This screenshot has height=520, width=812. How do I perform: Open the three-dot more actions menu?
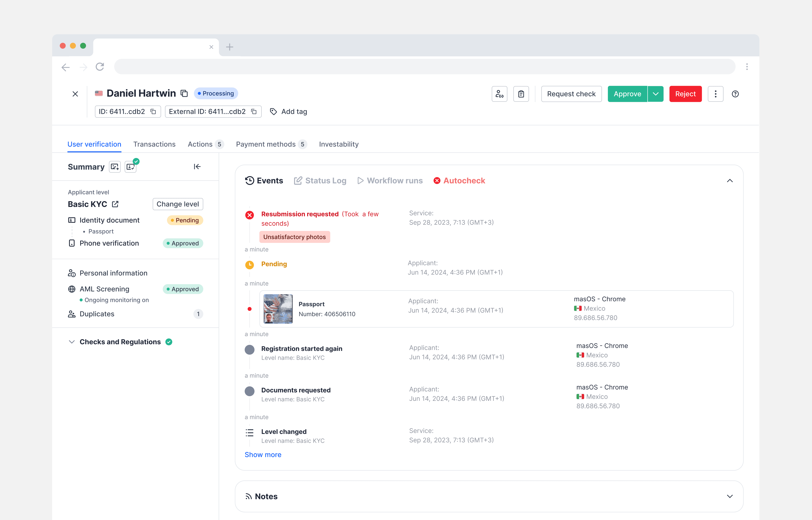pyautogui.click(x=715, y=94)
